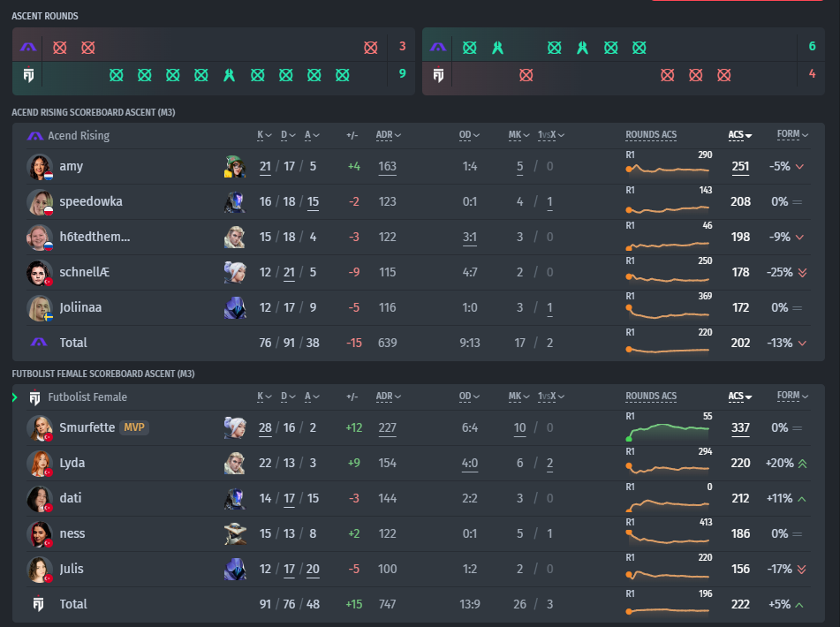Viewport: 840px width, 627px height.
Task: Click Acend Rising total row logo
Action: pos(39,342)
